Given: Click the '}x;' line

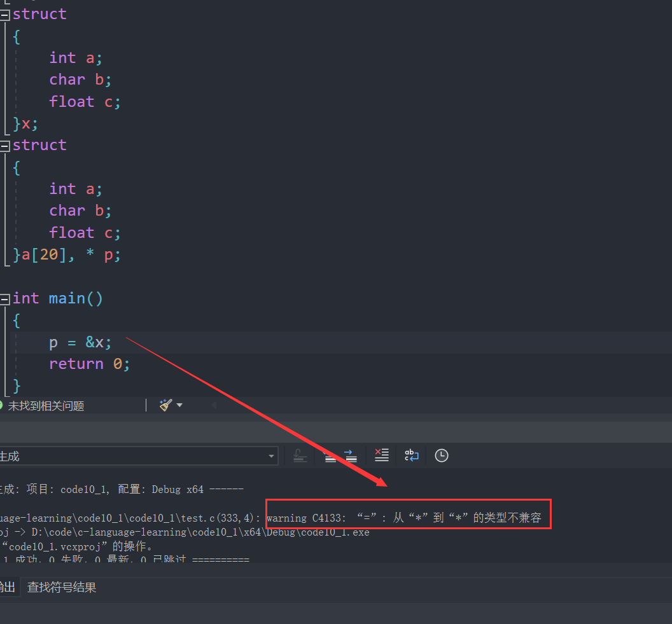Looking at the screenshot, I should [25, 124].
